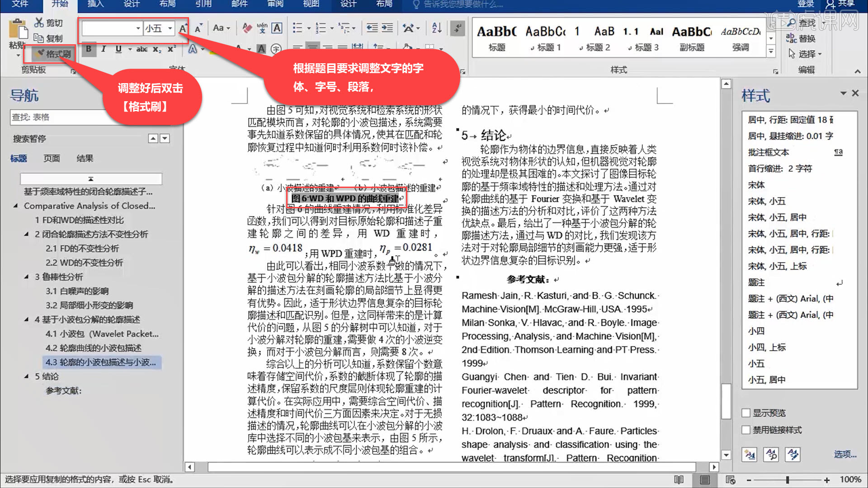Collapse '4 基于小波包分解的轮廓描述' heading
This screenshot has width=868, height=488.
tap(26, 319)
